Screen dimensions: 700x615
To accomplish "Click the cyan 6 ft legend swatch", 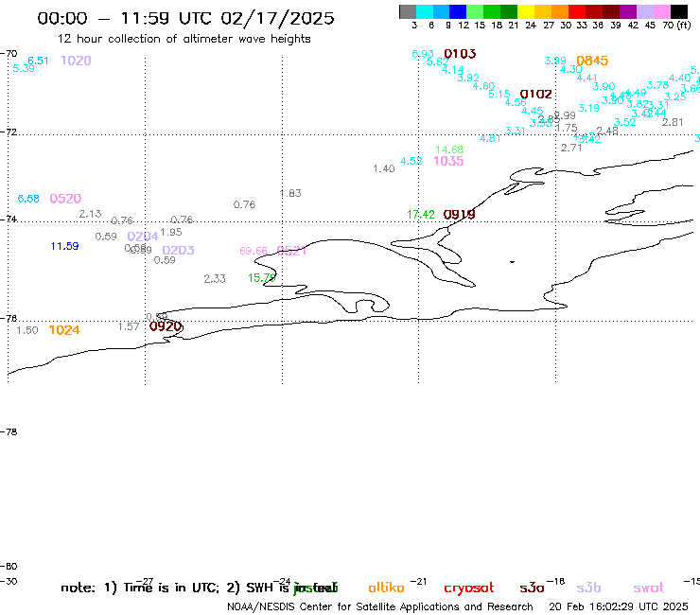I will pos(425,11).
